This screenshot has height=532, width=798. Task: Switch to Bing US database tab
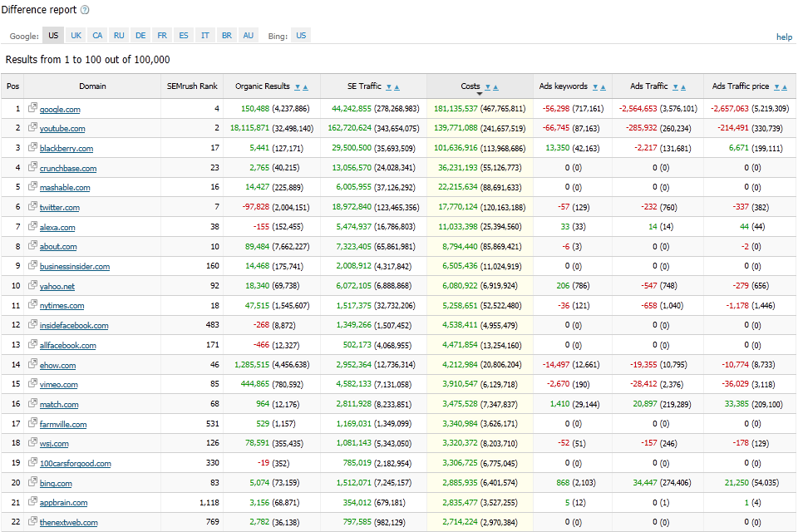click(x=301, y=35)
